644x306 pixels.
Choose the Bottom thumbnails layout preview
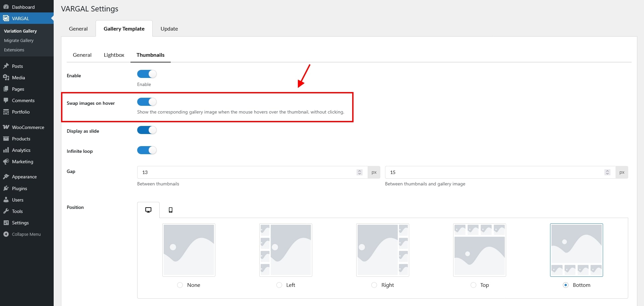[577, 250]
